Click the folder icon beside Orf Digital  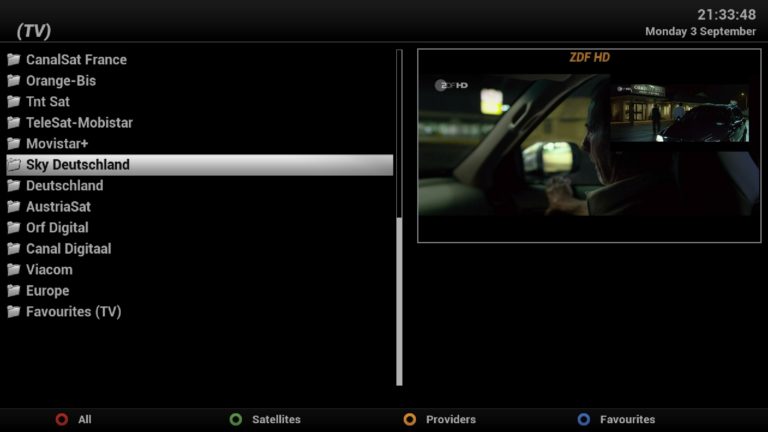click(14, 228)
